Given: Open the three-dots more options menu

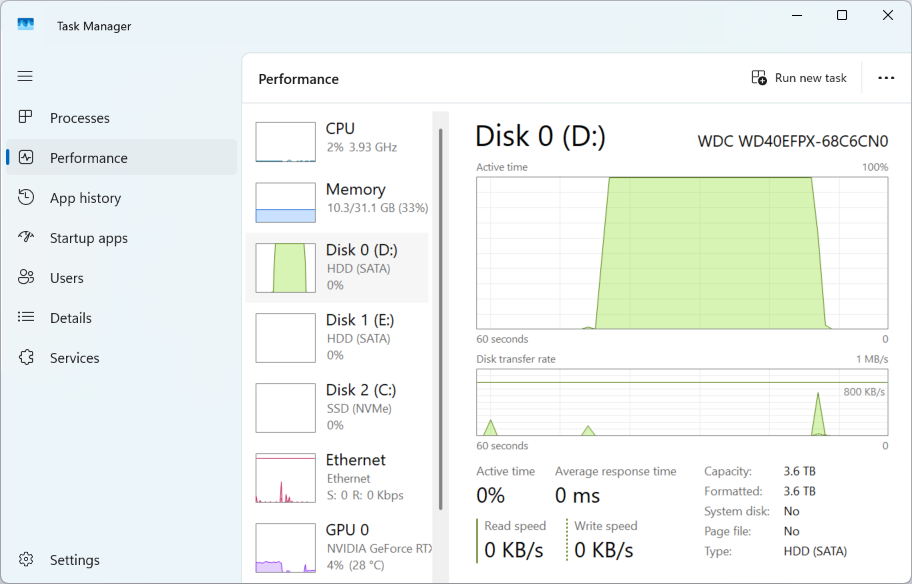Looking at the screenshot, I should pyautogui.click(x=886, y=78).
